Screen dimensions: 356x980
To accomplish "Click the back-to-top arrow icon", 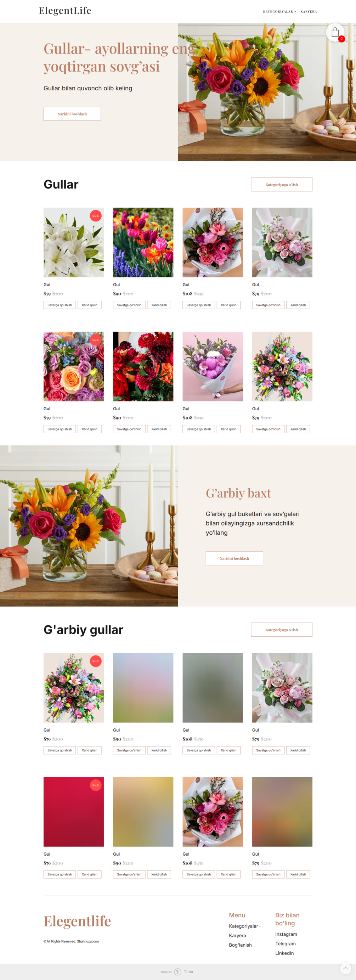I will (345, 968).
